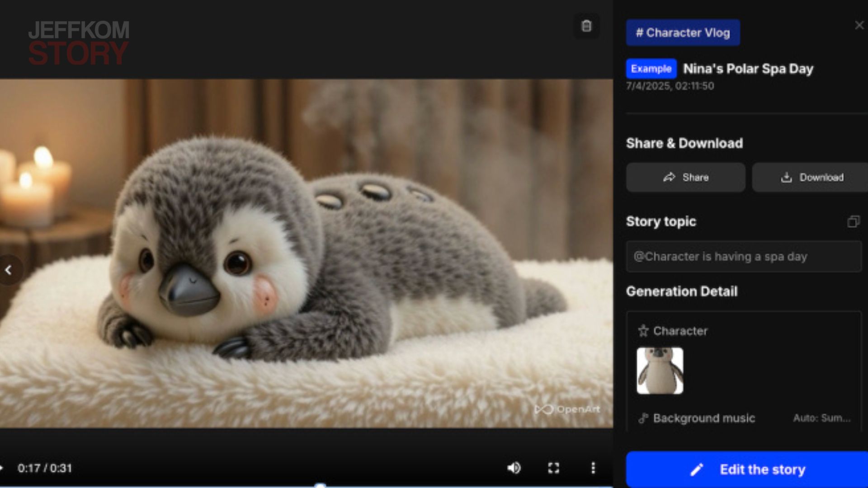Open the Share option via its arrow icon

669,177
